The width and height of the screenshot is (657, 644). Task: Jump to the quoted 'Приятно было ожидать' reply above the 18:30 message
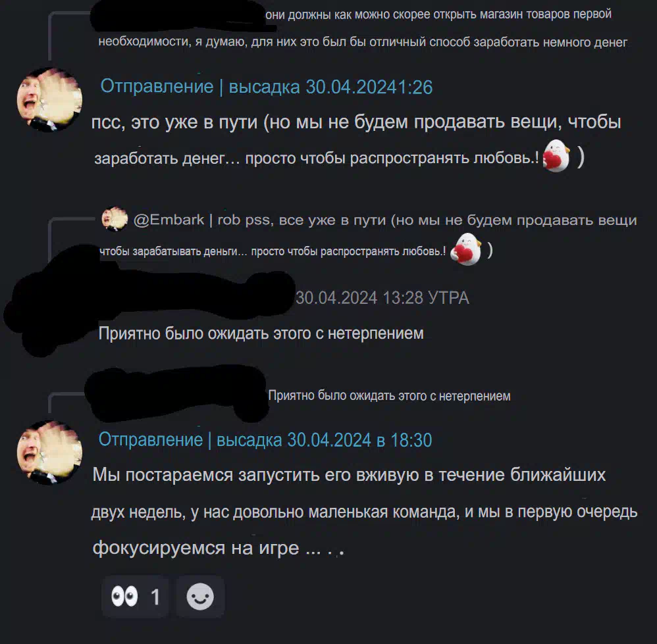click(x=389, y=396)
